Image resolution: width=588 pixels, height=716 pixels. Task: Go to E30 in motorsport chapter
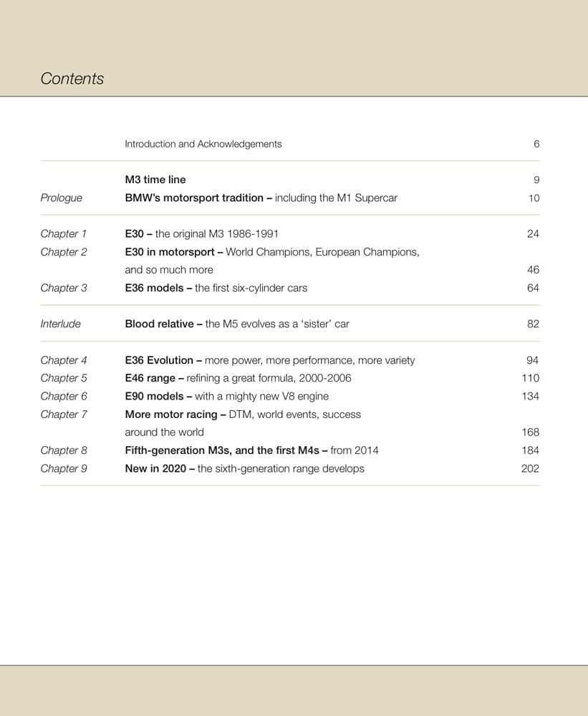pyautogui.click(x=271, y=252)
